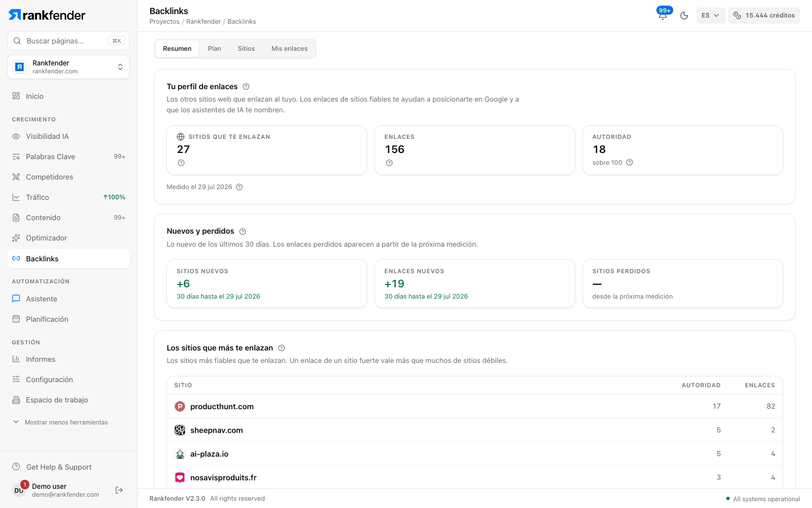
Task: Click help icon next to Tu perfil de enlaces
Action: [246, 86]
